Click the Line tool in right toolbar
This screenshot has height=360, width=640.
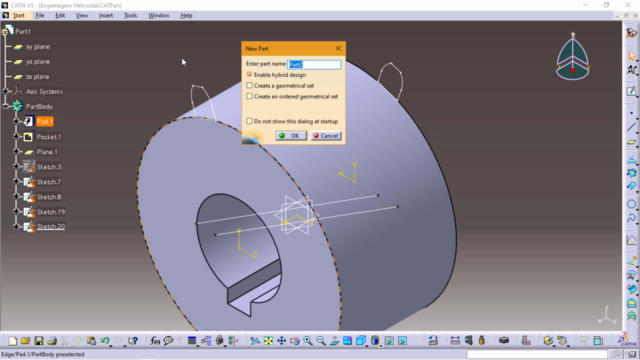point(632,127)
